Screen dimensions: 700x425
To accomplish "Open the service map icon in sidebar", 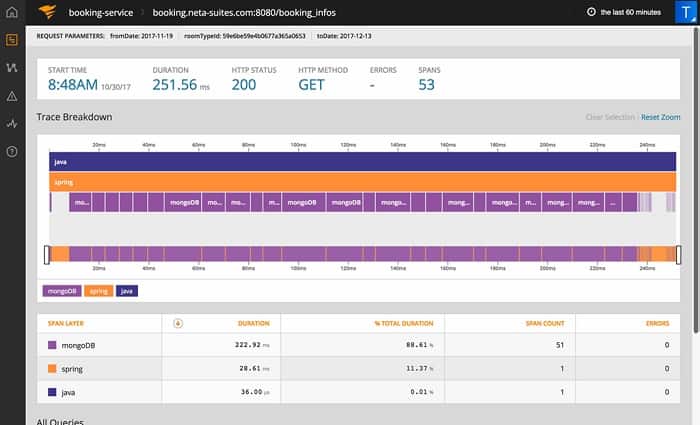I will pos(12,68).
